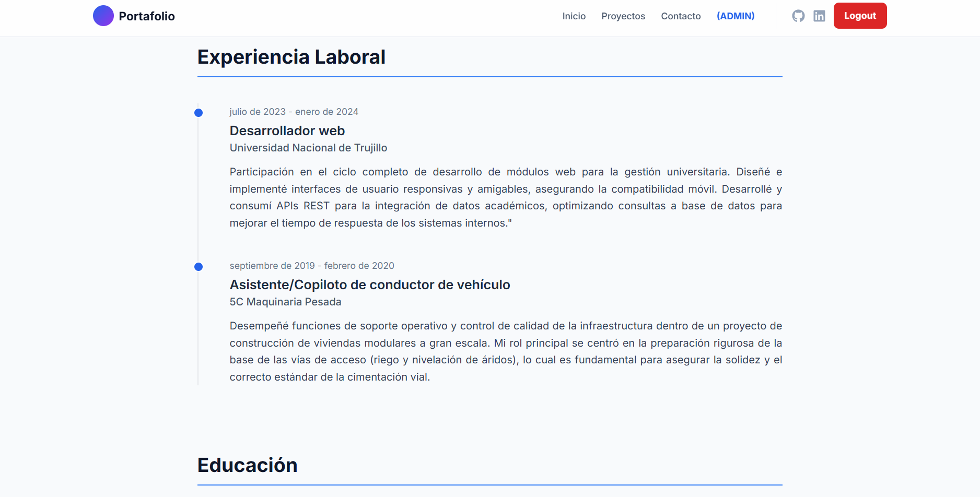The height and width of the screenshot is (497, 980).
Task: Click Universidad Nacional de Trujillo text
Action: pyautogui.click(x=308, y=148)
